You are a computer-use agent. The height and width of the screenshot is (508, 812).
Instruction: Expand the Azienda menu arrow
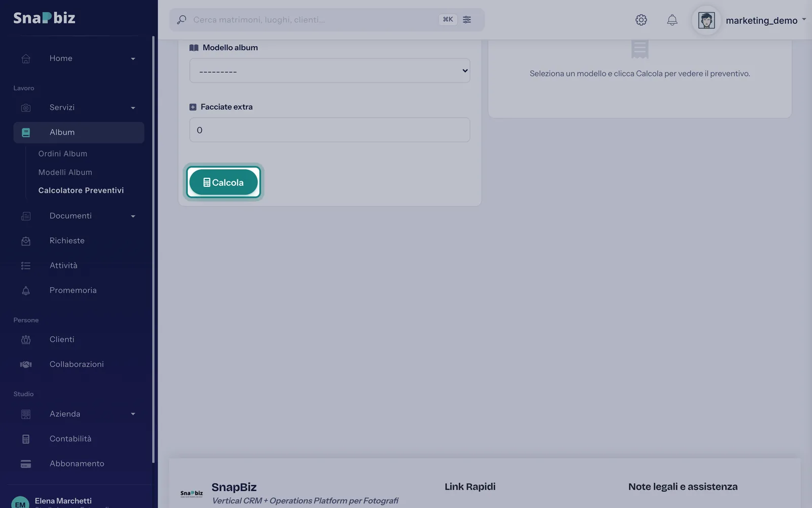tap(133, 414)
